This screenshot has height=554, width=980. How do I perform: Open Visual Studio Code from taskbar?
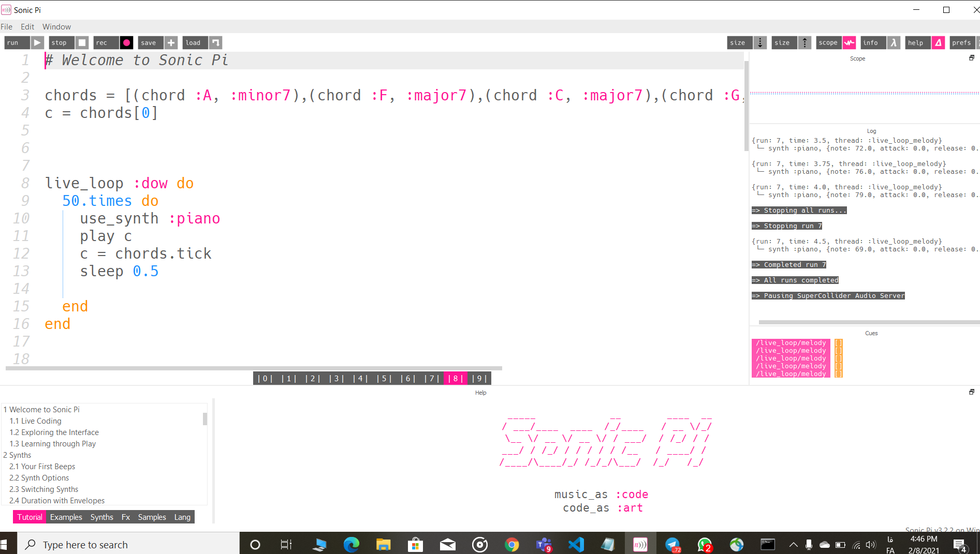(576, 544)
